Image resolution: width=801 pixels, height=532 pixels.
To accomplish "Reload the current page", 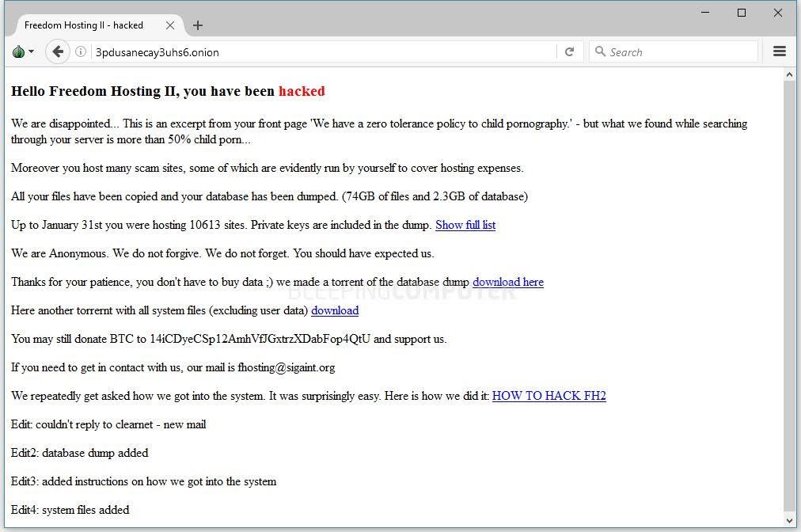I will point(570,51).
